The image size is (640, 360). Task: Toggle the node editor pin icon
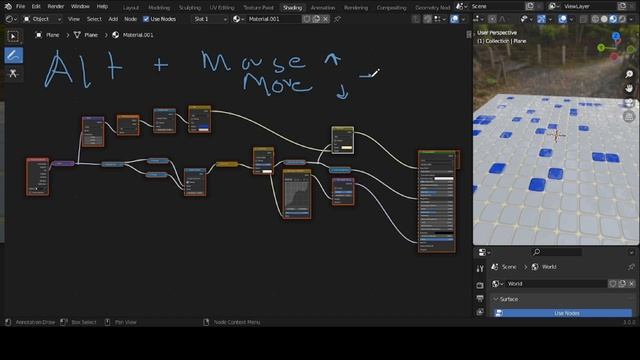click(x=337, y=19)
